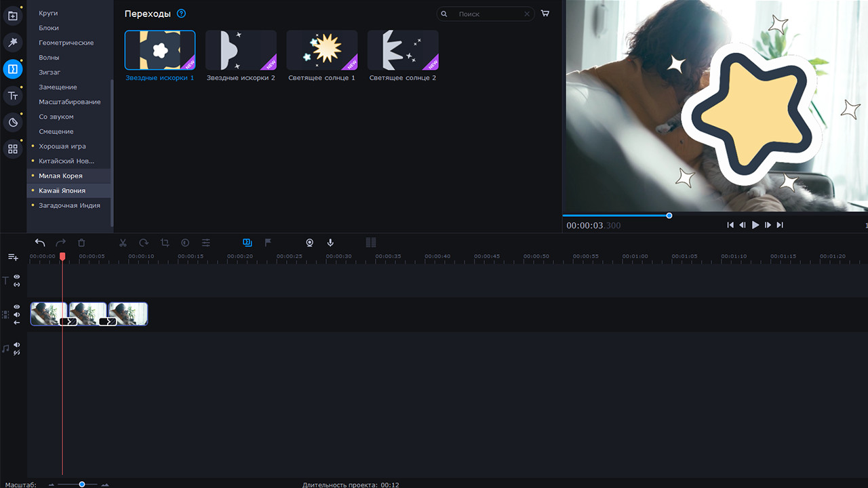Open the Filters magic wand tab
868x488 pixels.
tap(13, 43)
